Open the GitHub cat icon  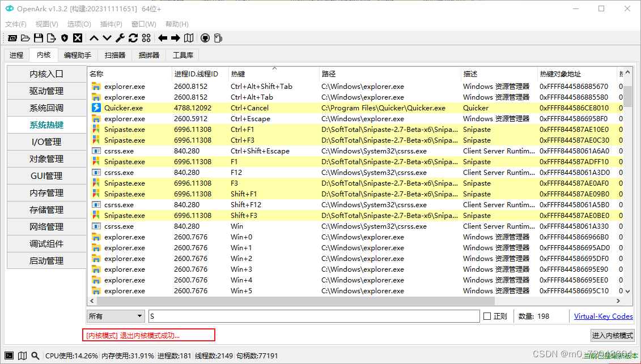205,38
